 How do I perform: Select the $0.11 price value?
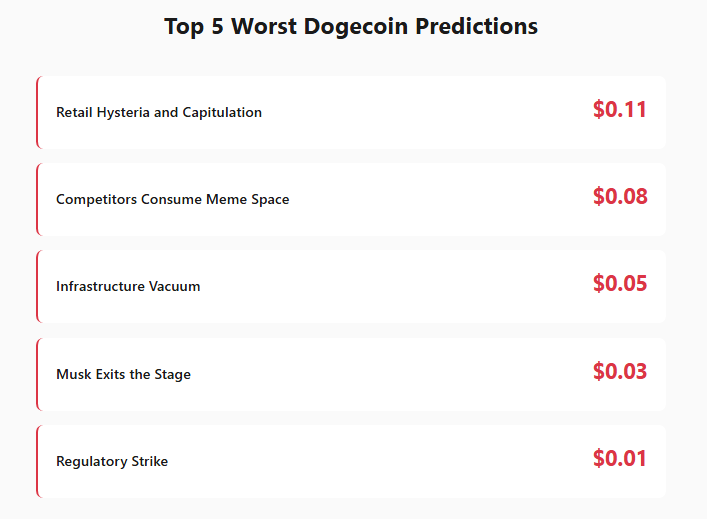click(x=619, y=110)
